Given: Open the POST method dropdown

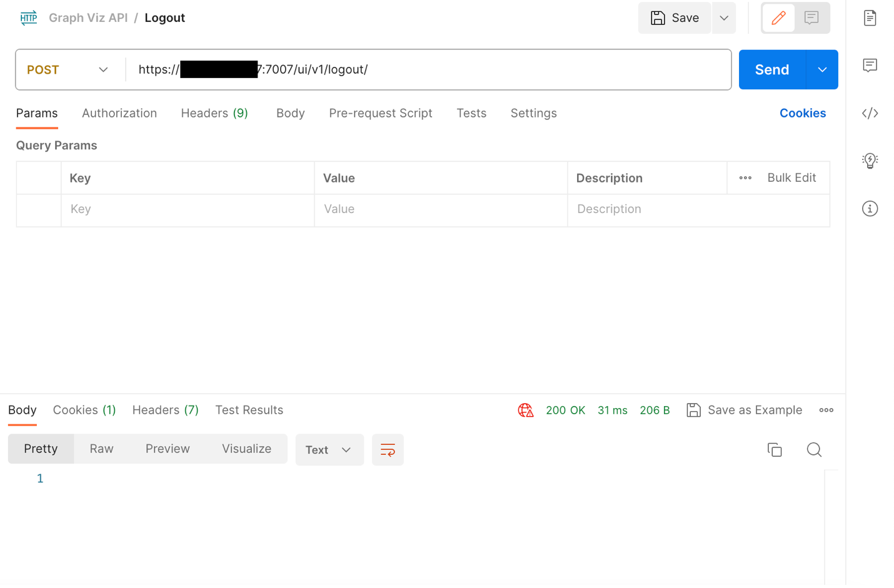Looking at the screenshot, I should click(69, 69).
